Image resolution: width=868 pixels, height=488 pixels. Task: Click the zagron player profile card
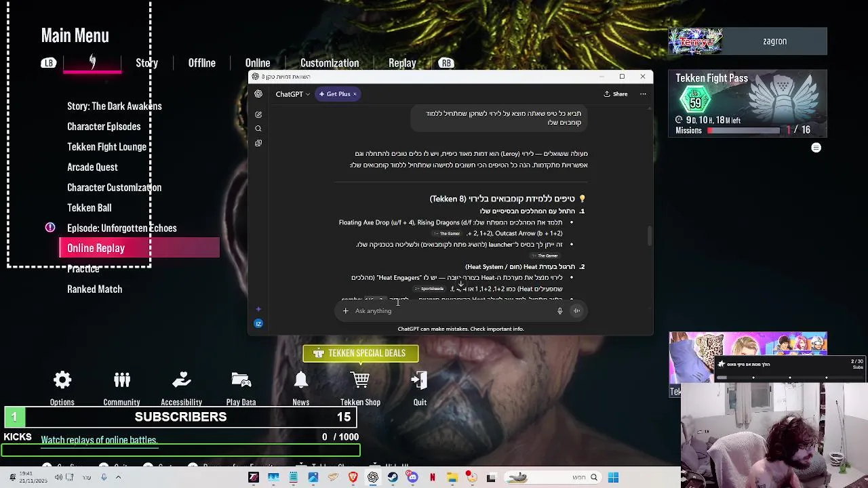click(747, 41)
